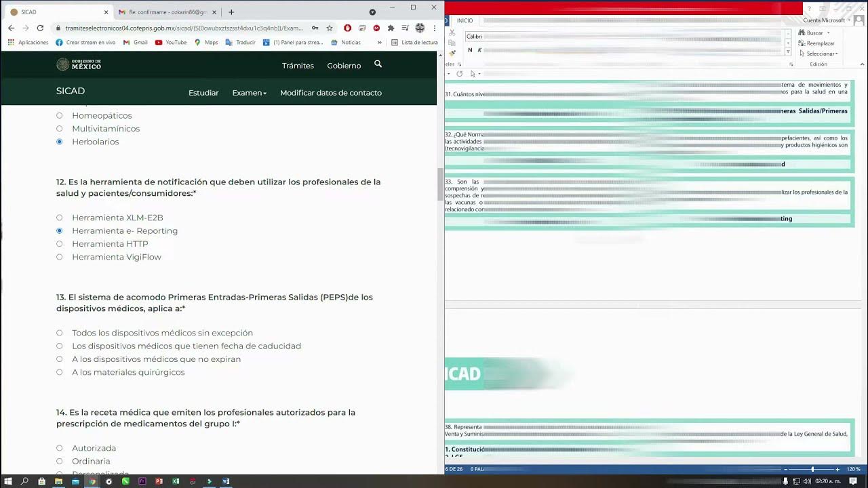Expand the Word styles gallery more button
The width and height of the screenshot is (868, 488).
[788, 52]
